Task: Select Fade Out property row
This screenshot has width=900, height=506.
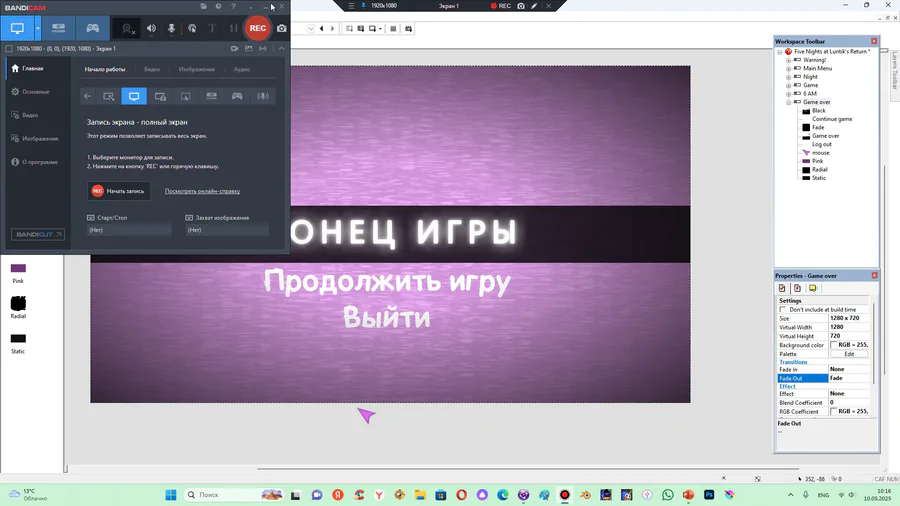Action: pyautogui.click(x=823, y=378)
